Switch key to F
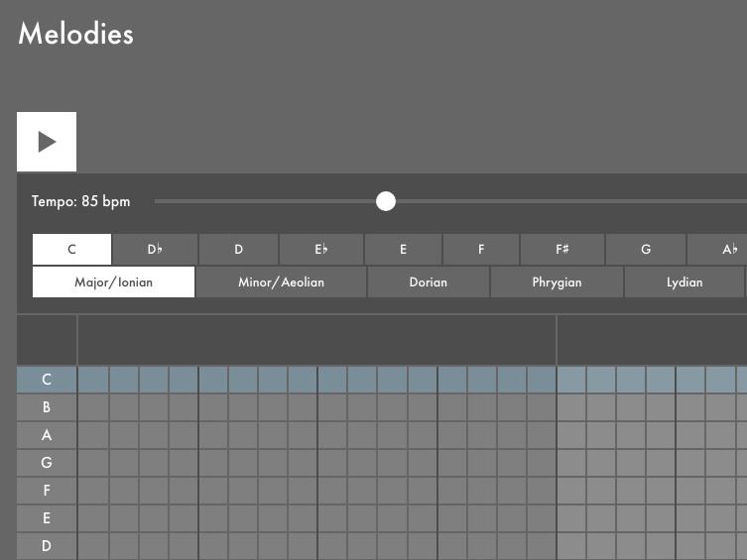 pos(481,250)
